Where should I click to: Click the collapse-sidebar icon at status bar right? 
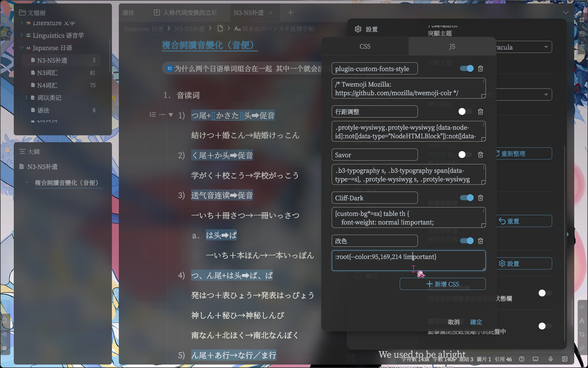click(565, 359)
